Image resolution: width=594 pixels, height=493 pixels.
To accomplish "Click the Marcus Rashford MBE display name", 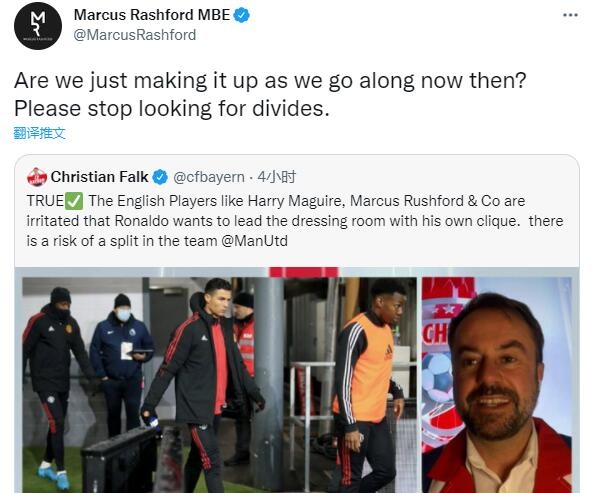I will [152, 15].
